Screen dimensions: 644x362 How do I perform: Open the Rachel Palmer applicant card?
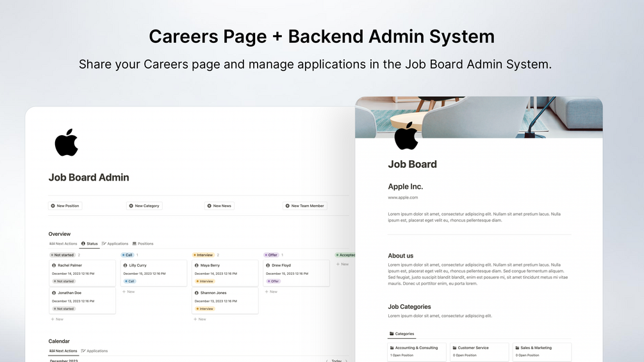tap(82, 273)
